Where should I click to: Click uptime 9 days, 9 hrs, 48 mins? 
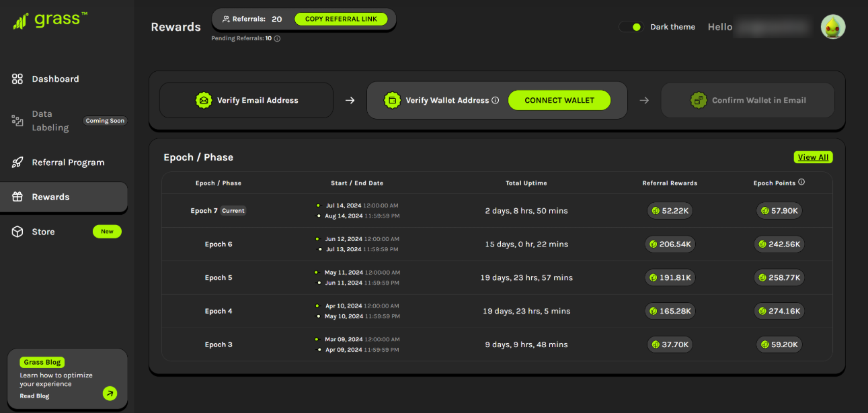click(x=526, y=345)
